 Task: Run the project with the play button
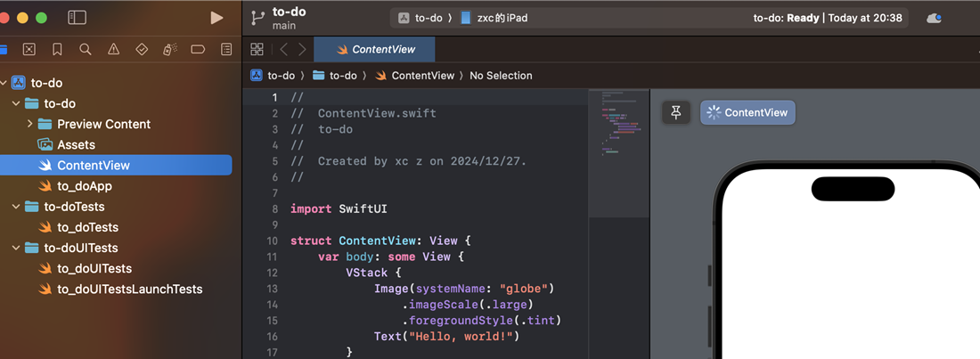[x=216, y=18]
